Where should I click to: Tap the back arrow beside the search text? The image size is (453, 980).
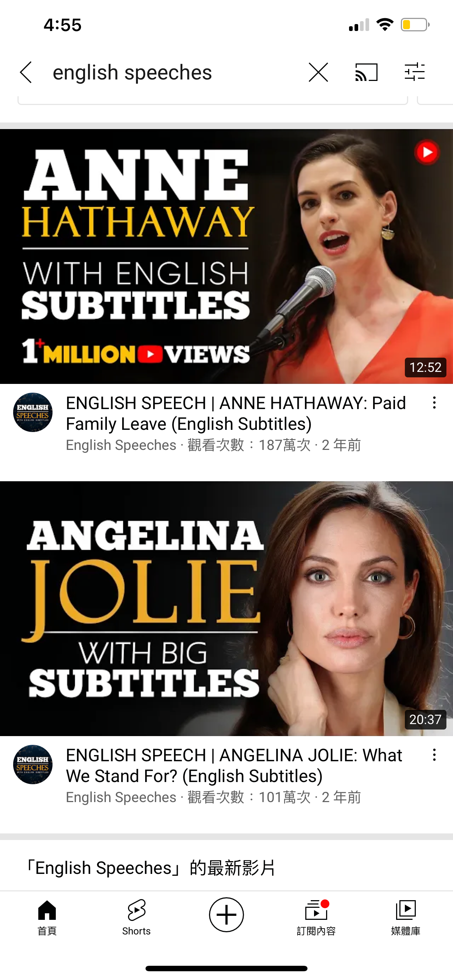click(x=26, y=72)
